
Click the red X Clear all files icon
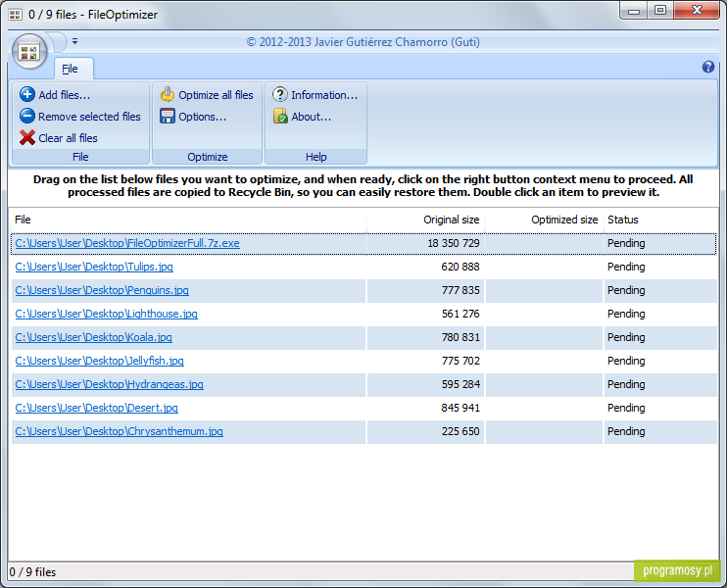(x=26, y=137)
